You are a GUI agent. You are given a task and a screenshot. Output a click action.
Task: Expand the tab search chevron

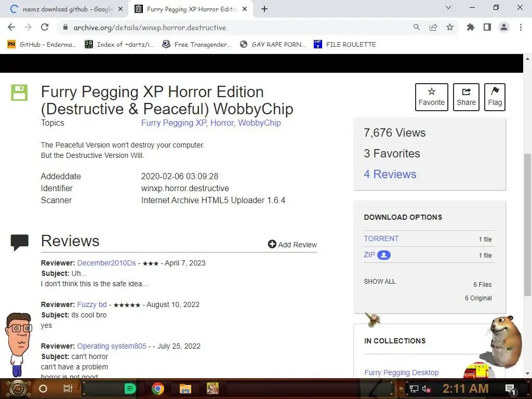pyautogui.click(x=448, y=7)
